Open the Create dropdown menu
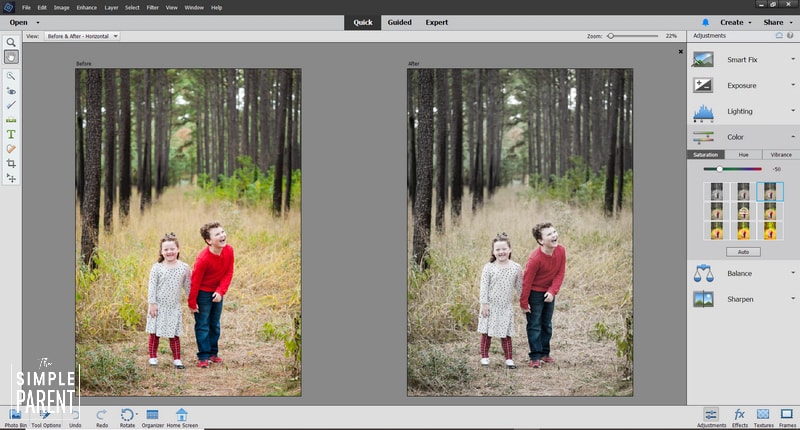 pos(736,21)
